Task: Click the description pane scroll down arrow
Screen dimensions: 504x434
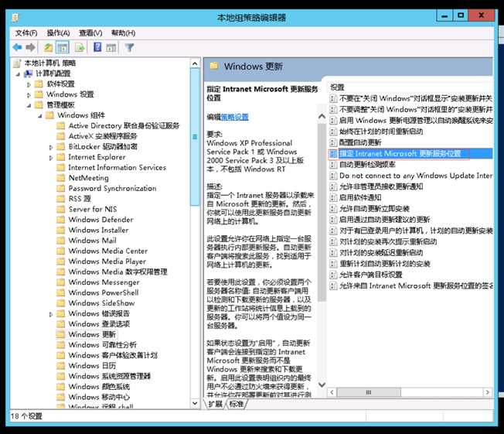Action: pos(322,384)
